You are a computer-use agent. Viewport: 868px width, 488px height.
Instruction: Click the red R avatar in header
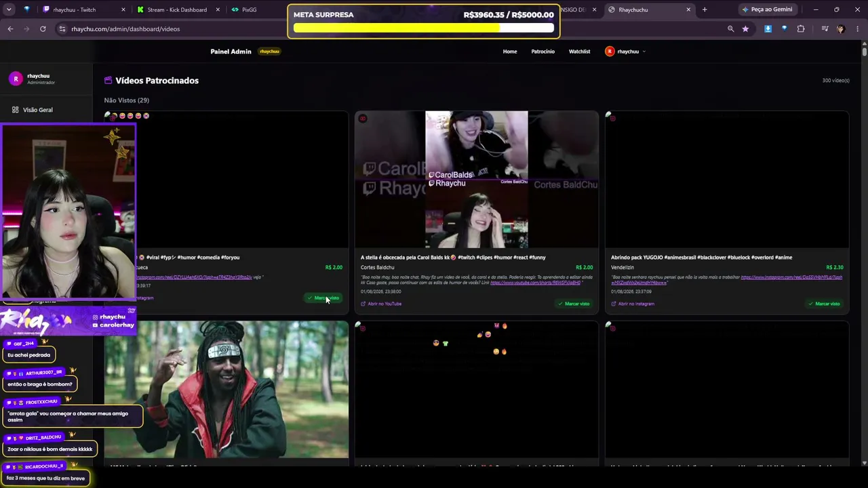coord(610,52)
